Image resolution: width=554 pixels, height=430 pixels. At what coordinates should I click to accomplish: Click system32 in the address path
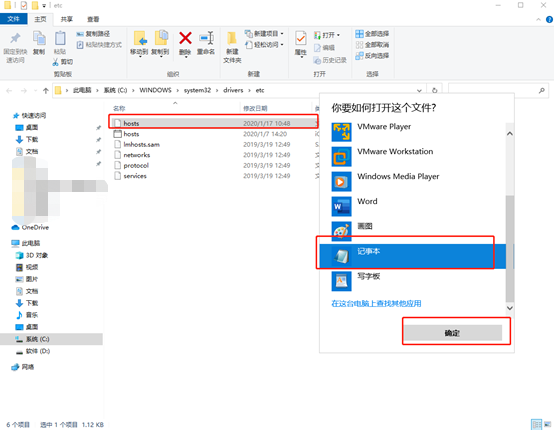click(197, 90)
